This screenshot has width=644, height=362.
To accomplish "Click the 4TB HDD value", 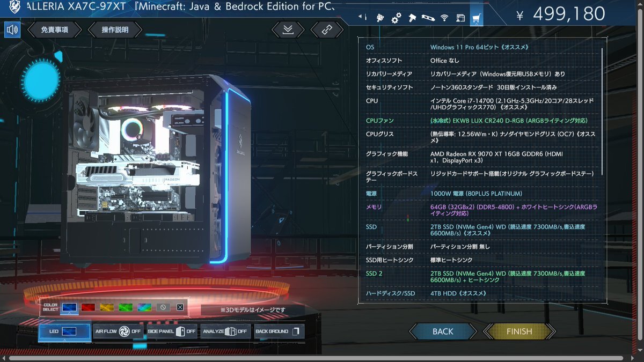I will 458,293.
